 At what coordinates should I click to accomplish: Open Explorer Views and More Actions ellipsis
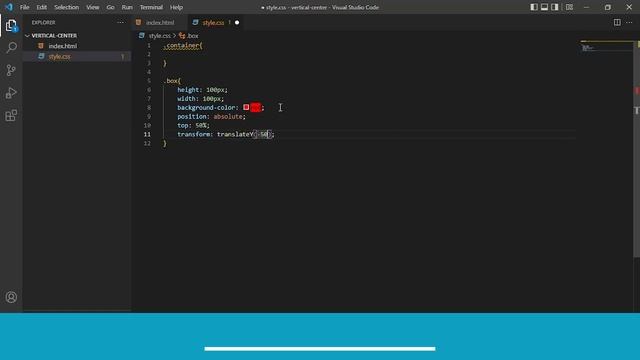click(120, 22)
